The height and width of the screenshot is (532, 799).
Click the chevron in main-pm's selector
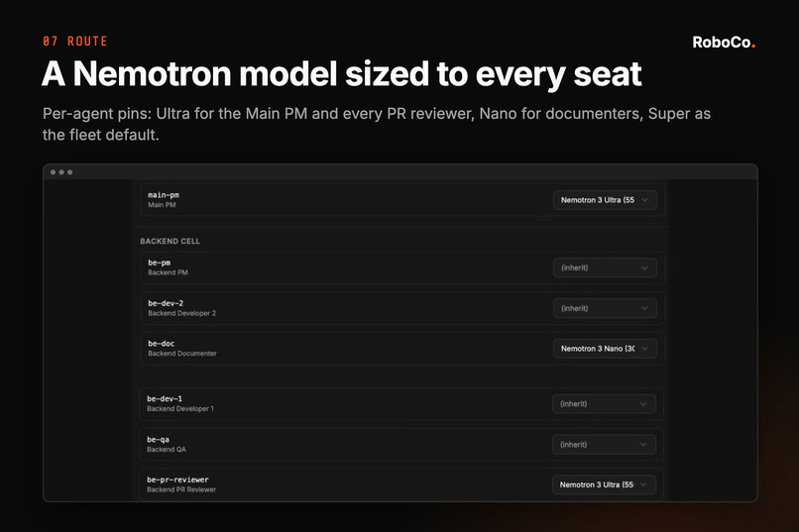(x=644, y=200)
